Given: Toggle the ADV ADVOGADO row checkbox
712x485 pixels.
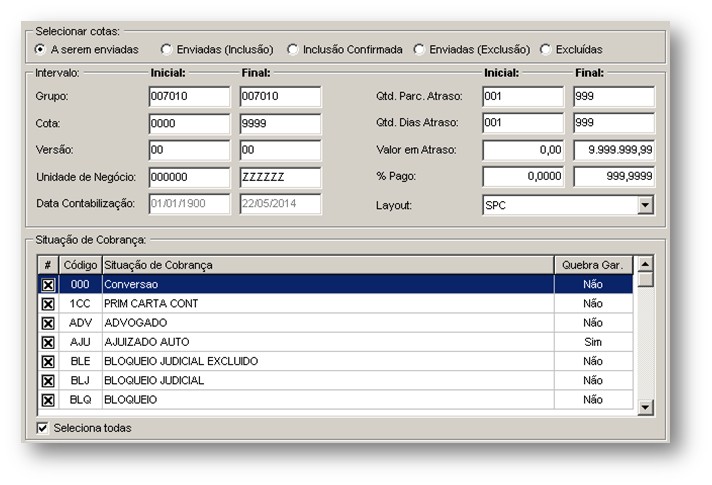Looking at the screenshot, I should tap(48, 323).
